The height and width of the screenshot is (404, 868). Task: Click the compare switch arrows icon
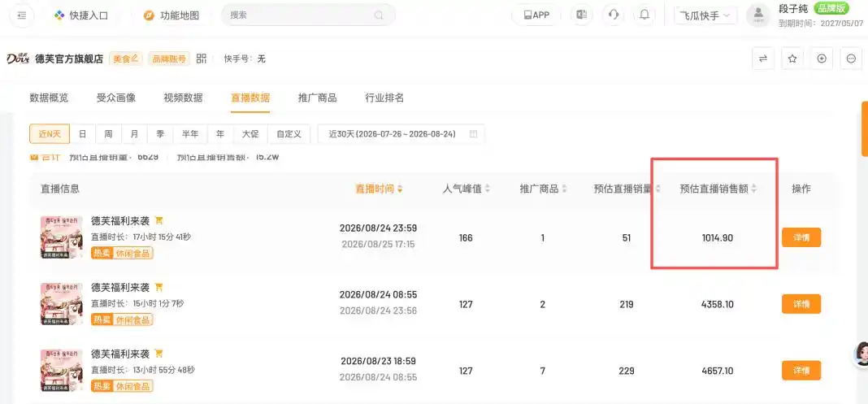click(763, 59)
